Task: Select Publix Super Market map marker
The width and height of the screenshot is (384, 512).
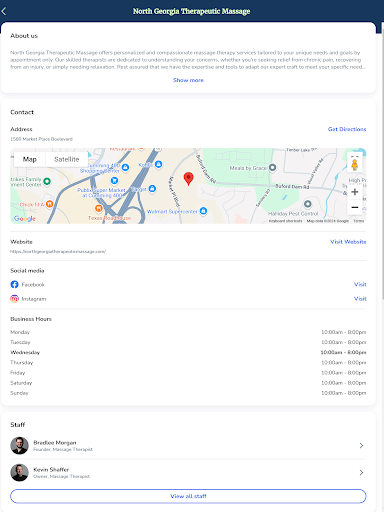Action: [114, 181]
